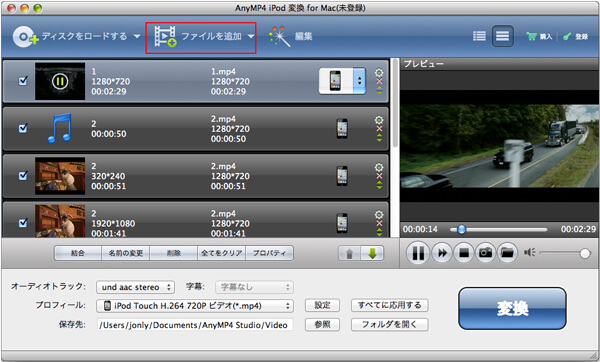600x362 pixels.
Task: Open the Edit (編集) magic wand tool
Action: (x=280, y=37)
